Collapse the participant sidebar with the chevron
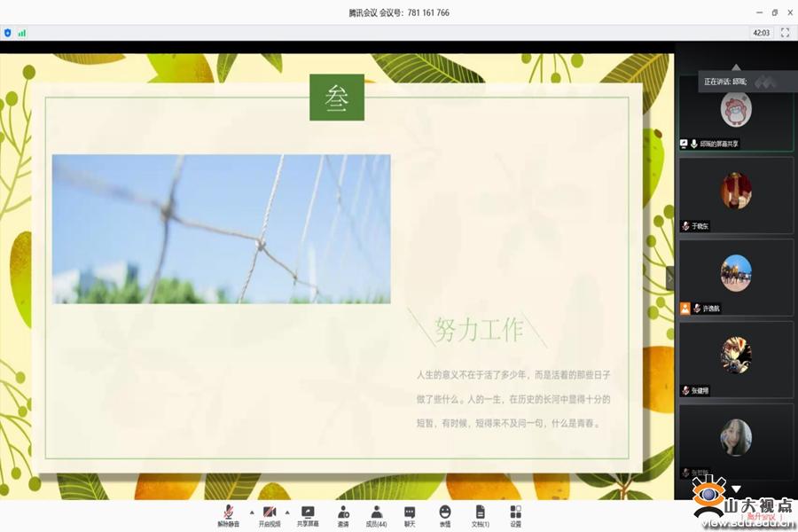This screenshot has height=532, width=798. point(670,278)
